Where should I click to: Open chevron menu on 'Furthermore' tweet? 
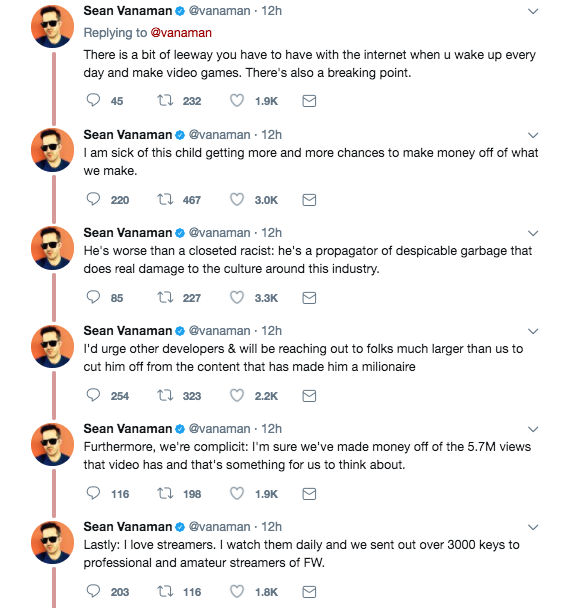point(533,429)
